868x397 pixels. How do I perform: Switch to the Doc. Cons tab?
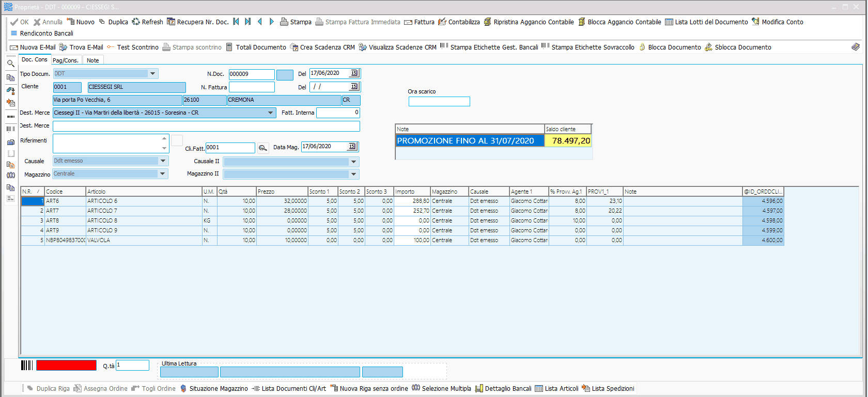coord(34,60)
